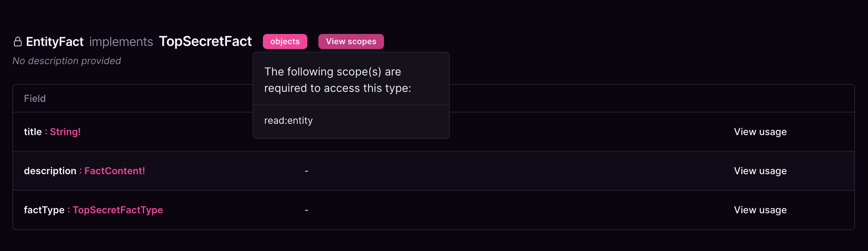Open the TopSecretFact interface link

[205, 41]
